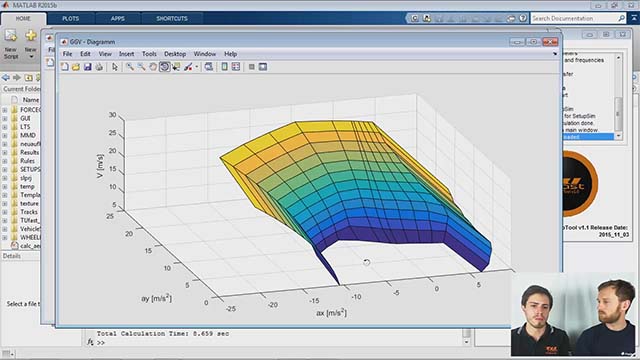Screen dimensions: 640x360
Task: Click the Open File folder icon
Action: (76, 67)
